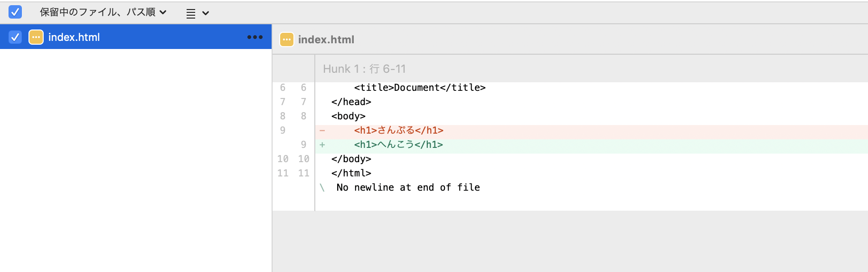Expand the view mode chevron next to list icon

pyautogui.click(x=206, y=13)
